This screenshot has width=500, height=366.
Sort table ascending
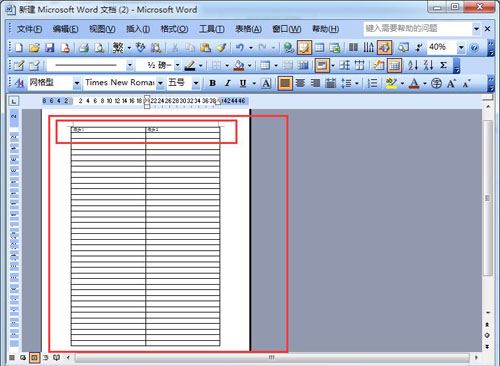[413, 65]
